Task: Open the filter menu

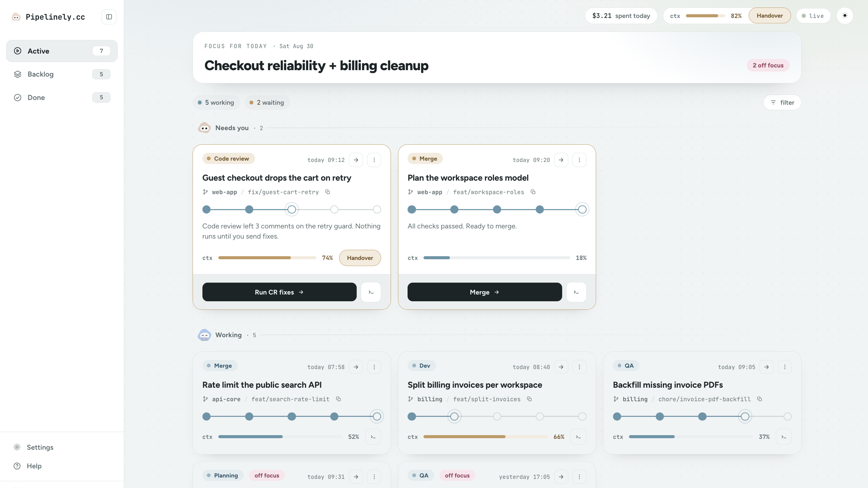Action: pos(782,102)
